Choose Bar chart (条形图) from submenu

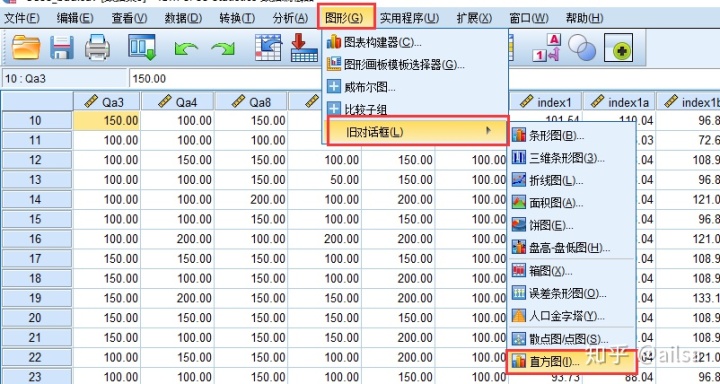(571, 135)
